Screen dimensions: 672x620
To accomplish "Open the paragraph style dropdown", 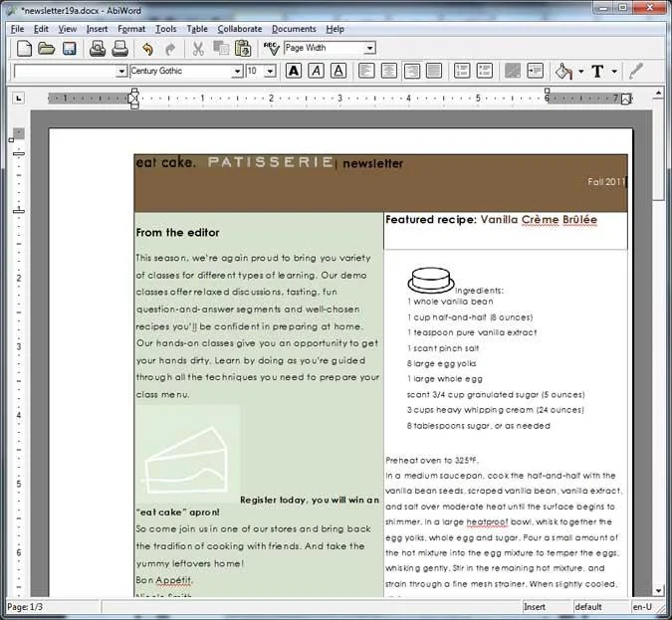I will tap(122, 71).
